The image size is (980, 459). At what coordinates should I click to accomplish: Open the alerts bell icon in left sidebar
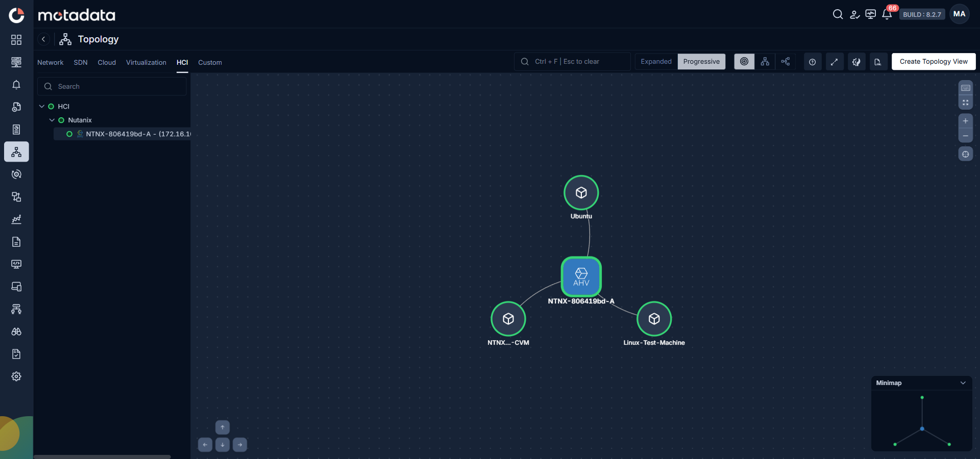[16, 85]
